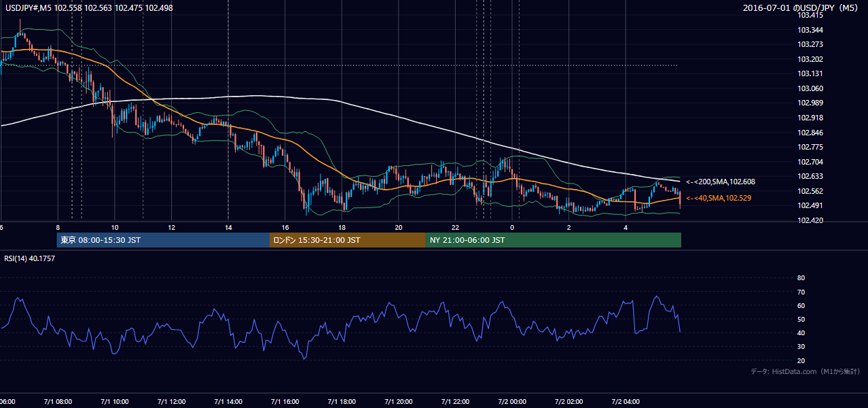Click hour tick 14 above the session bars
The height and width of the screenshot is (408, 868).
click(228, 228)
